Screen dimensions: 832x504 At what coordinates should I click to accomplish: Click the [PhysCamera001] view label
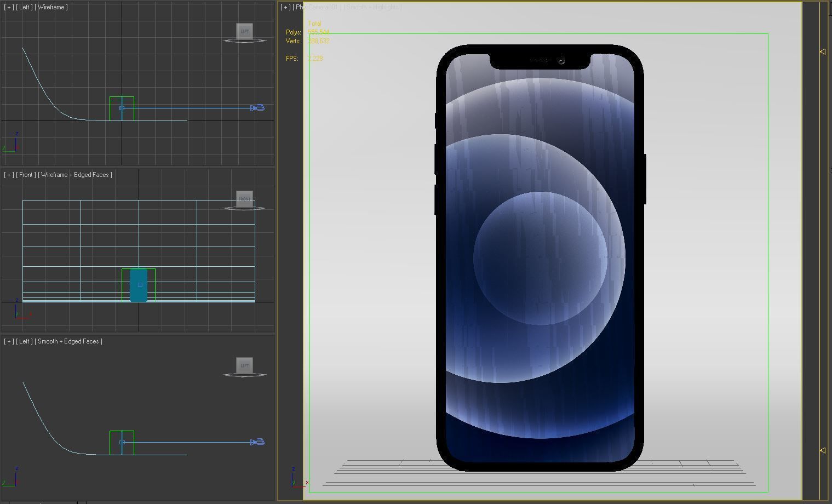coord(317,7)
